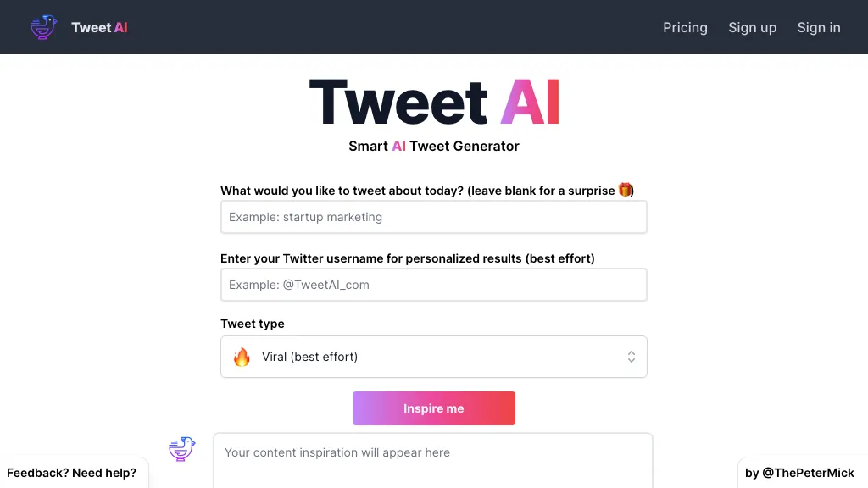Screen dimensions: 868x488
Task: Click the fire emoji in Tweet type selector
Action: [x=242, y=357]
